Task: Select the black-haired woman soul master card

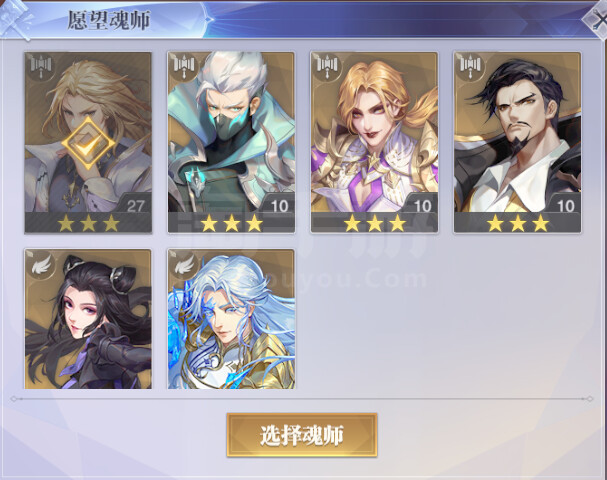Action: tap(88, 319)
